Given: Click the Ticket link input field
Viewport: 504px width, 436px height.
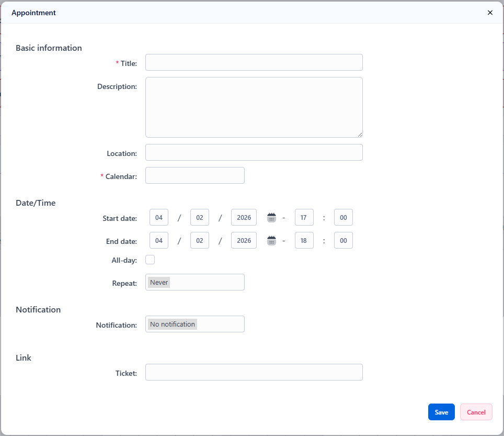Looking at the screenshot, I should 254,372.
